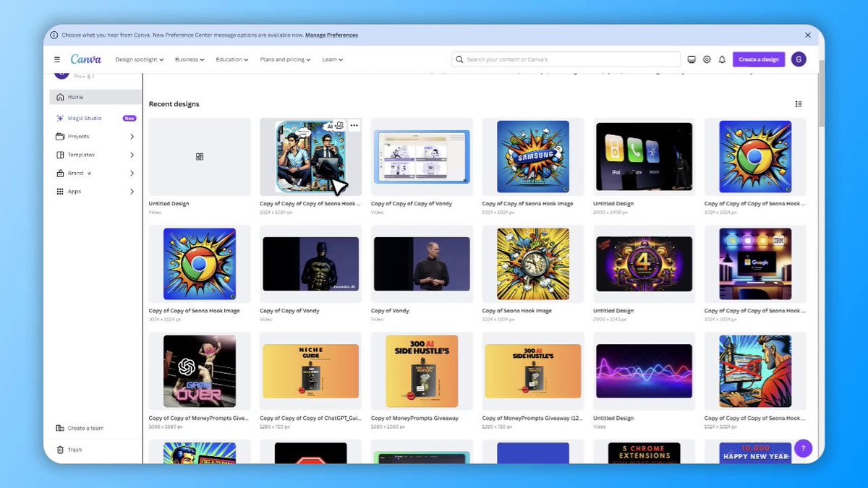
Task: Click the Manage Preferences link
Action: [x=331, y=35]
